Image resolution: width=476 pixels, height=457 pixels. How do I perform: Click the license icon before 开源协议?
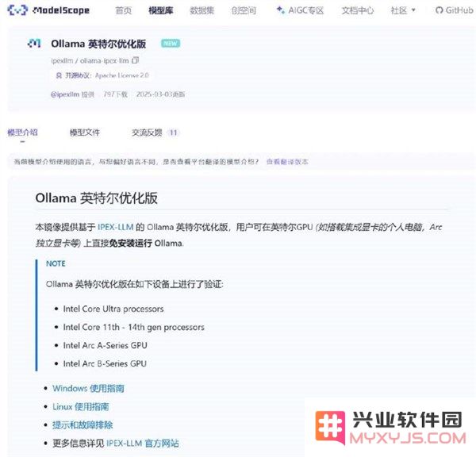(59, 75)
